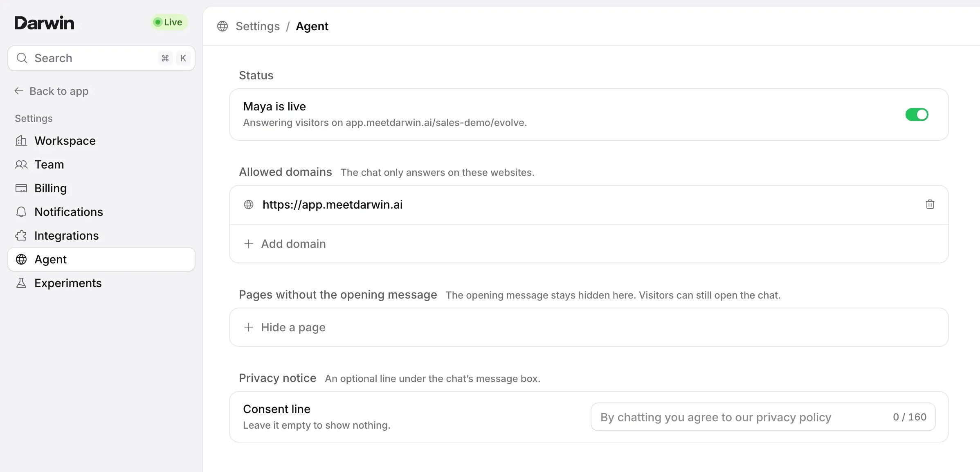Image resolution: width=980 pixels, height=472 pixels.
Task: Open Workspace settings
Action: click(101, 141)
